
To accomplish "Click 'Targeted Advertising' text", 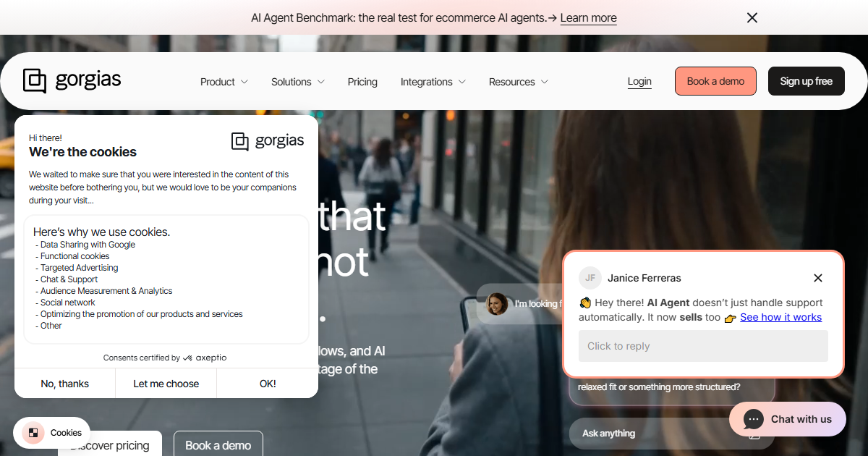I will pyautogui.click(x=80, y=268).
